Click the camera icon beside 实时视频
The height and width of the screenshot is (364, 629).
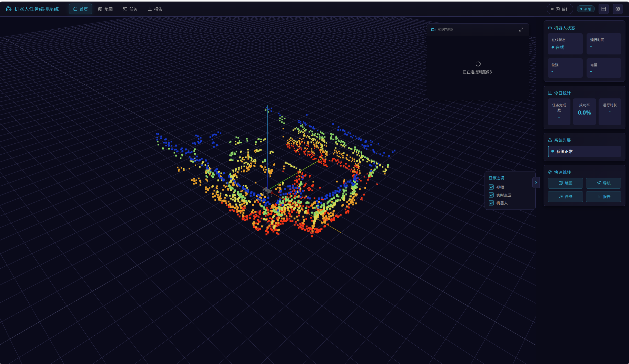click(433, 30)
